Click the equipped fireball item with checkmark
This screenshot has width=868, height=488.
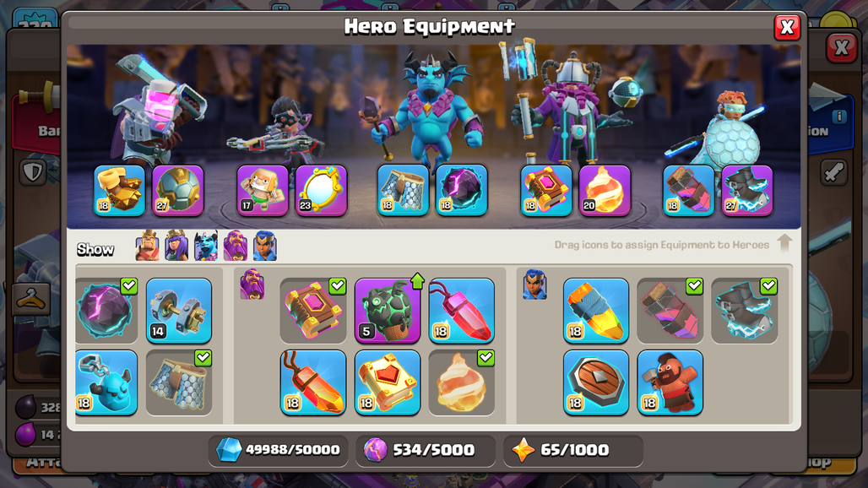pyautogui.click(x=462, y=382)
